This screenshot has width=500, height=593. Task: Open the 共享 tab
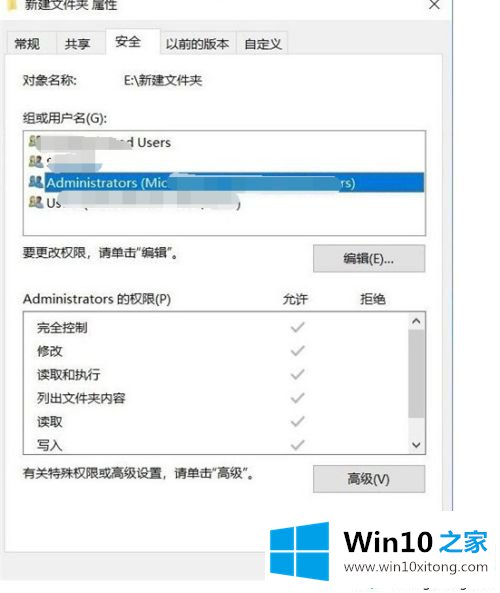click(x=77, y=44)
